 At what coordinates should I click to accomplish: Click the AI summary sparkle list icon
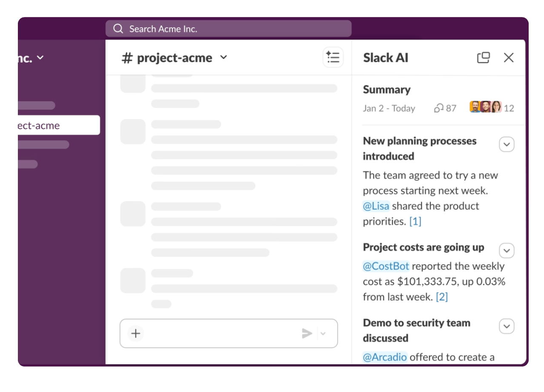coord(333,57)
